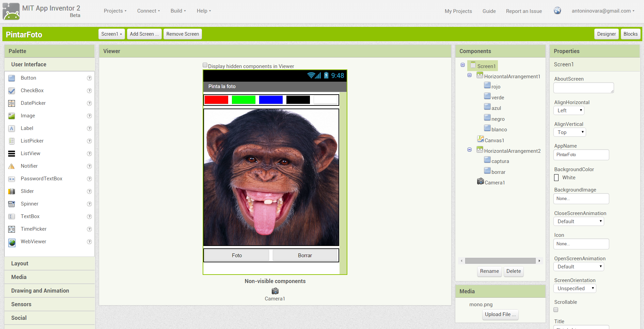The width and height of the screenshot is (644, 329).
Task: Click the language globe icon in top bar
Action: (x=557, y=11)
